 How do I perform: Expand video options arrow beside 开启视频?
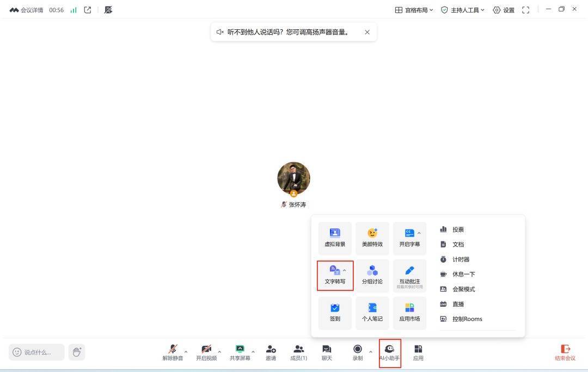(x=219, y=352)
